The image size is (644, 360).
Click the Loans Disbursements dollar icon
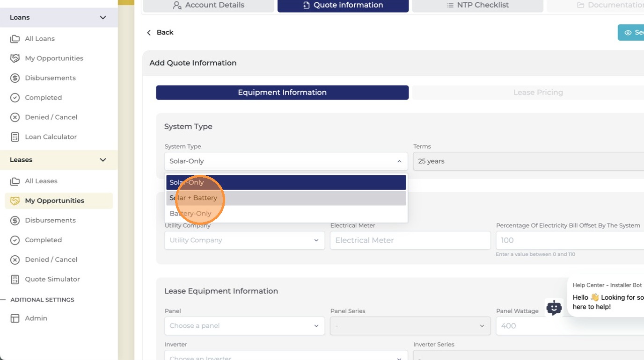pos(15,78)
